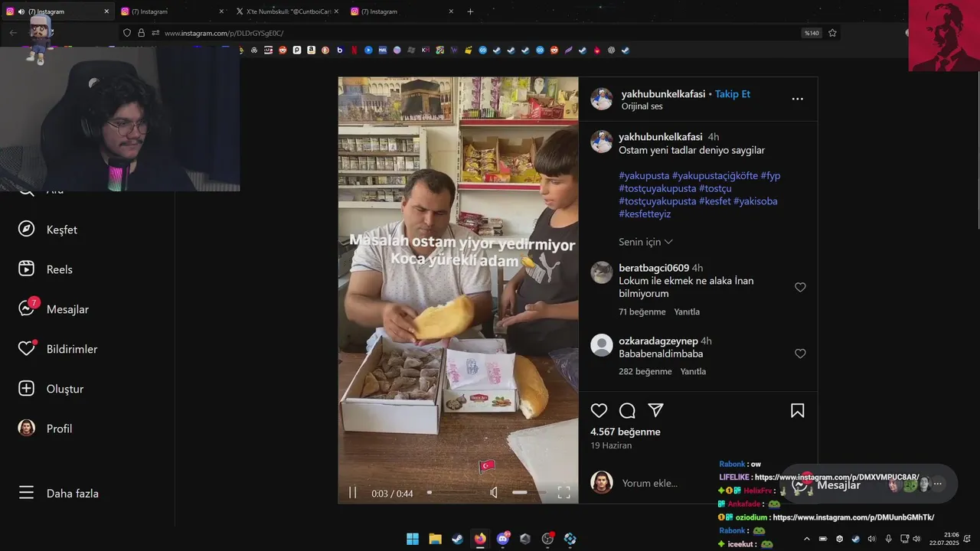Open yakhubunkelkafasi avatar in header
Image resolution: width=980 pixels, height=551 pixels.
[602, 99]
